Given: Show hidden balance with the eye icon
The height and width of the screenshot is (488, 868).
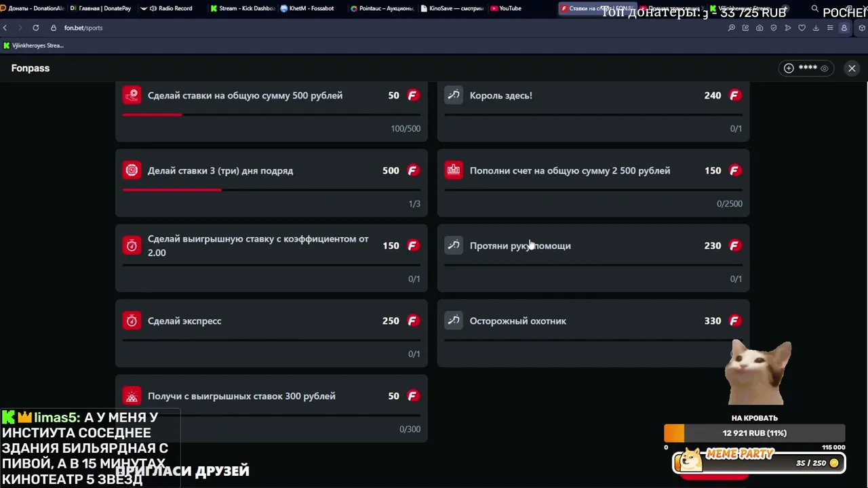Looking at the screenshot, I should click(x=825, y=68).
